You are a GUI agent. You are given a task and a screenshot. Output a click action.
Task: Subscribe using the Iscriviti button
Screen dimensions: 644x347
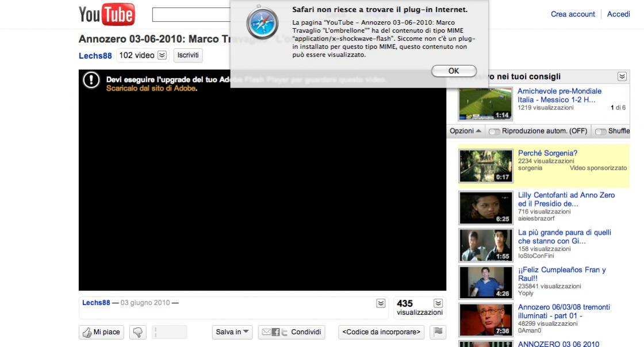click(x=187, y=55)
